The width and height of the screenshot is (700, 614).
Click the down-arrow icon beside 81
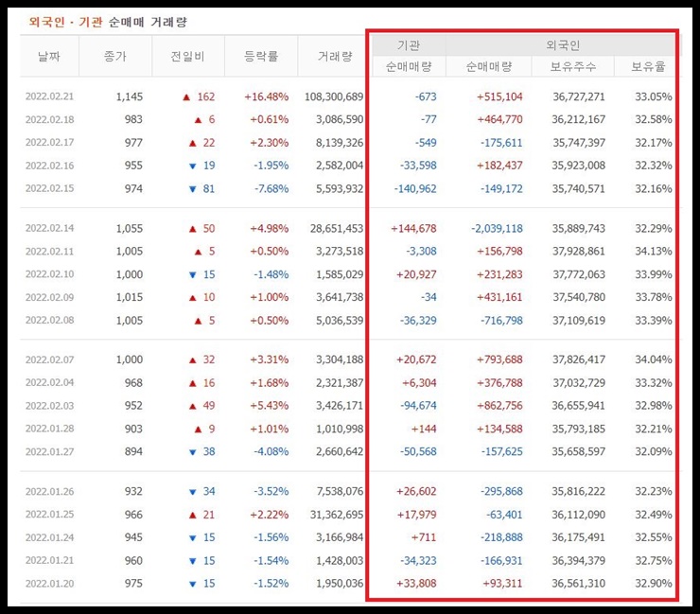[192, 189]
